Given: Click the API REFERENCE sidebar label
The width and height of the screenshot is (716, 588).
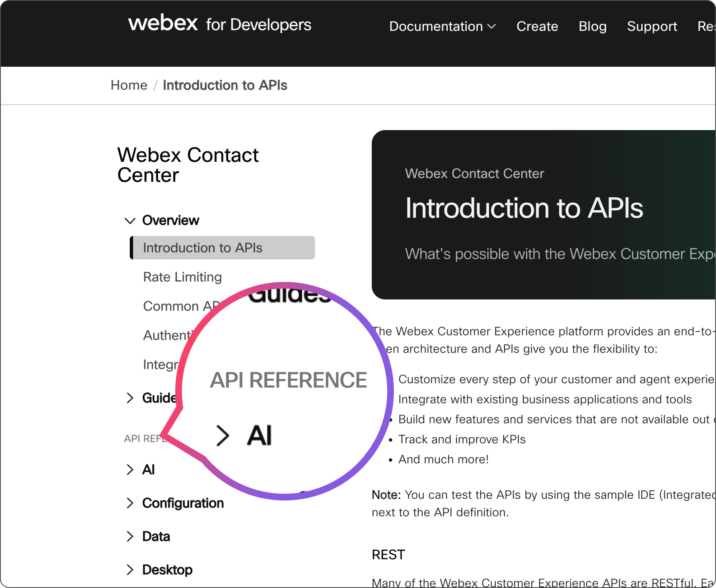Looking at the screenshot, I should pos(145,438).
